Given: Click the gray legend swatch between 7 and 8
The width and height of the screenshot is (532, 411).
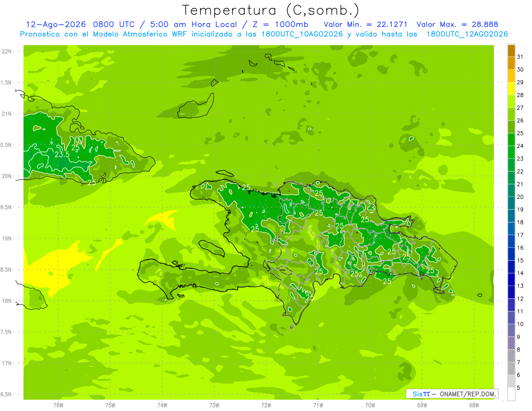Looking at the screenshot, I should (511, 356).
